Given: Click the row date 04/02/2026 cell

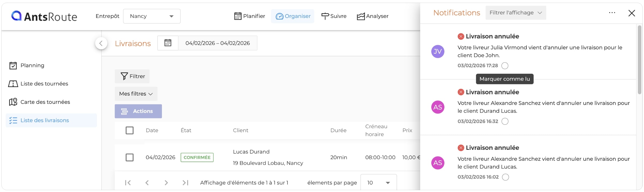Looking at the screenshot, I should click(160, 158).
